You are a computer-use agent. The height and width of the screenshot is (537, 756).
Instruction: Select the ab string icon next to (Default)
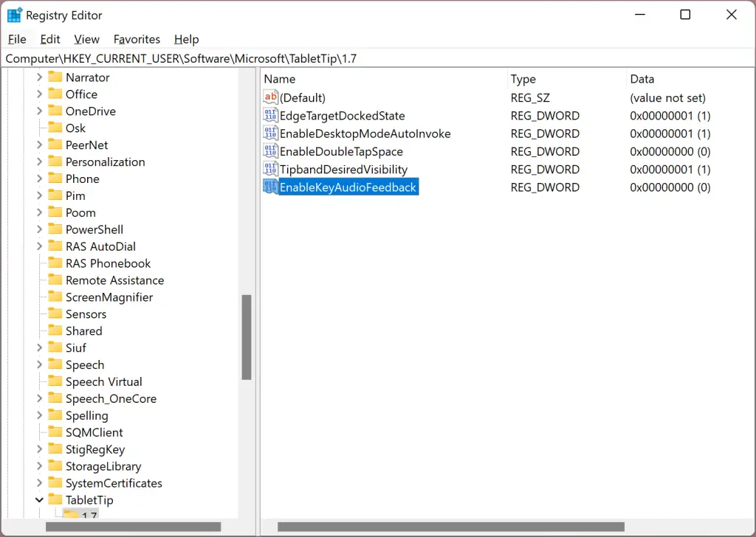(x=270, y=97)
